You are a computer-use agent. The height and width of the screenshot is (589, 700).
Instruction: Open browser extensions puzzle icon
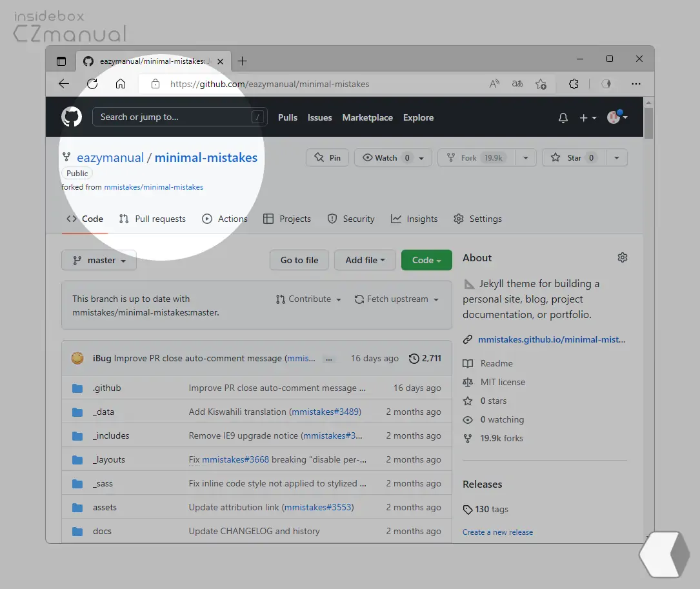coord(574,84)
